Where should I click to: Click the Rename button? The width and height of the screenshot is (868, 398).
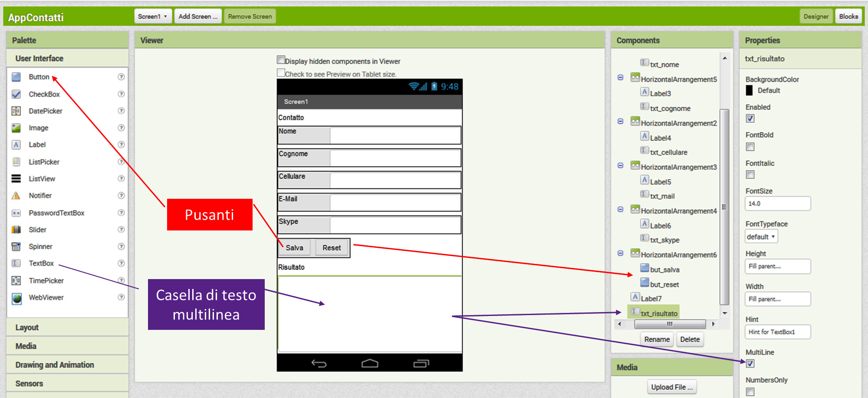click(657, 339)
